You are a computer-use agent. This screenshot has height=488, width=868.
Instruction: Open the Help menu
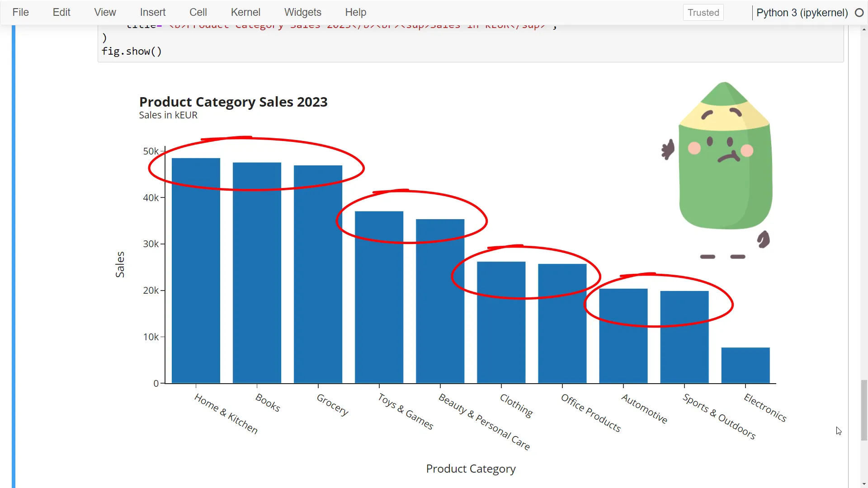356,12
